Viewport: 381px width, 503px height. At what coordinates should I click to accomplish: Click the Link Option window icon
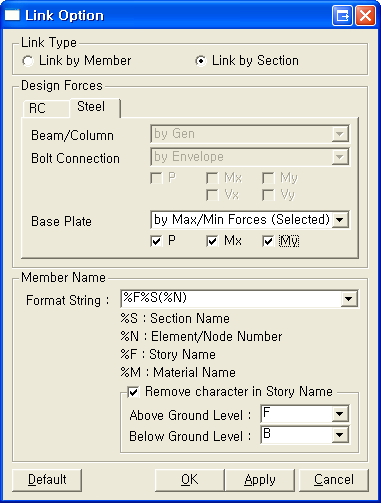[12, 15]
